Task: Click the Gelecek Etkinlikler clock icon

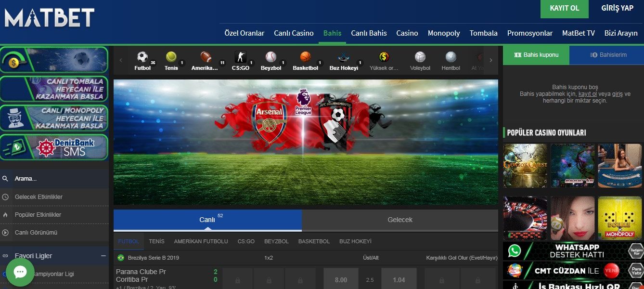Action: coord(5,197)
